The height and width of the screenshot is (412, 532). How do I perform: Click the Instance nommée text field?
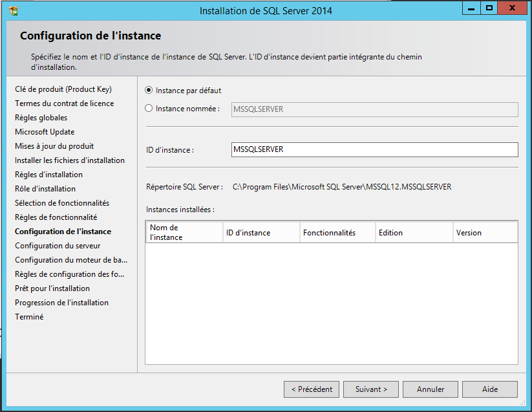coord(374,109)
